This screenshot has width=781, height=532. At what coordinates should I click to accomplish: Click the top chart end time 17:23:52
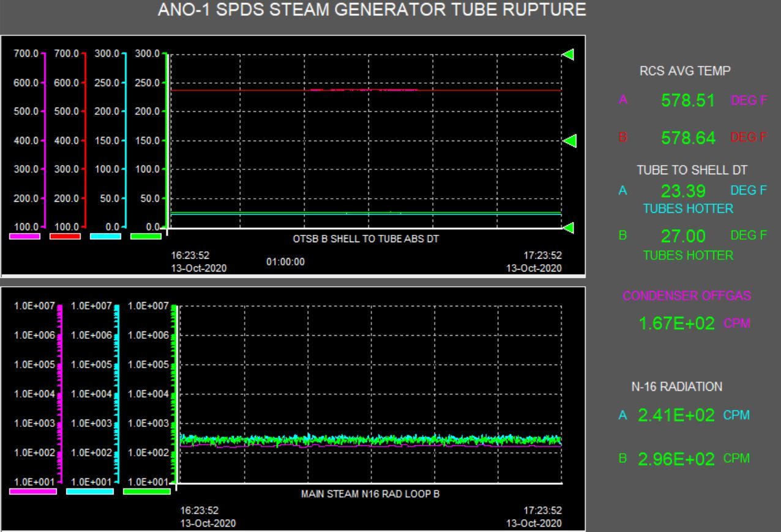(x=542, y=256)
